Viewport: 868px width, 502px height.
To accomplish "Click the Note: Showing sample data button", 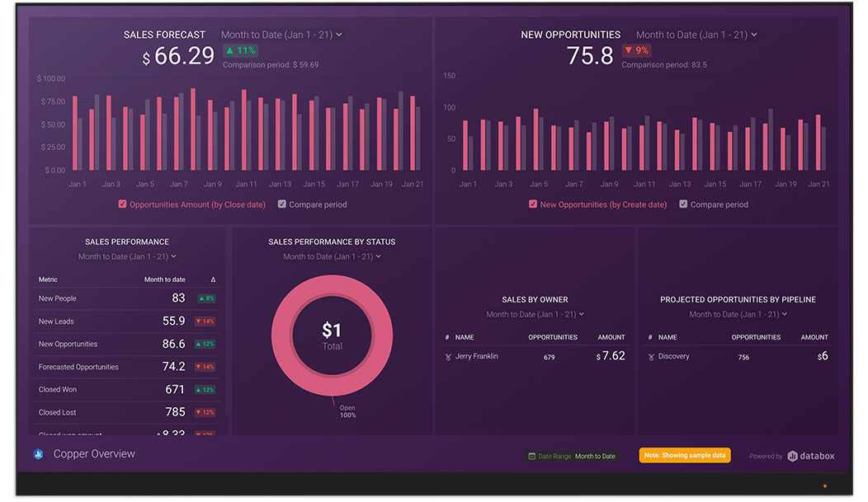I will (x=684, y=455).
